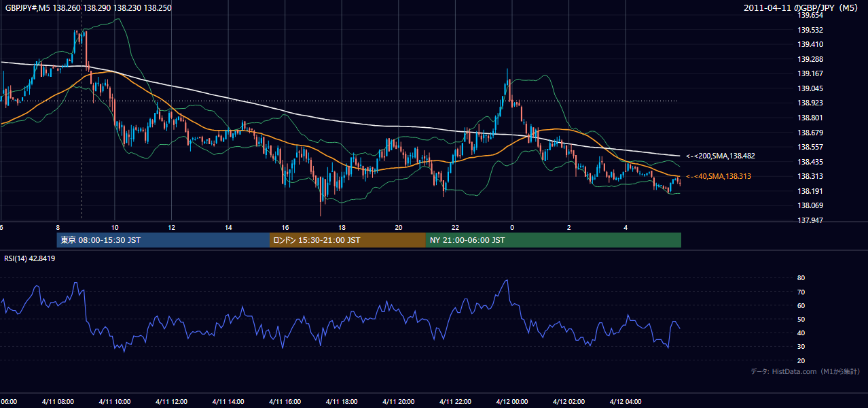Click price level 138.435 on the axis

pyautogui.click(x=810, y=162)
